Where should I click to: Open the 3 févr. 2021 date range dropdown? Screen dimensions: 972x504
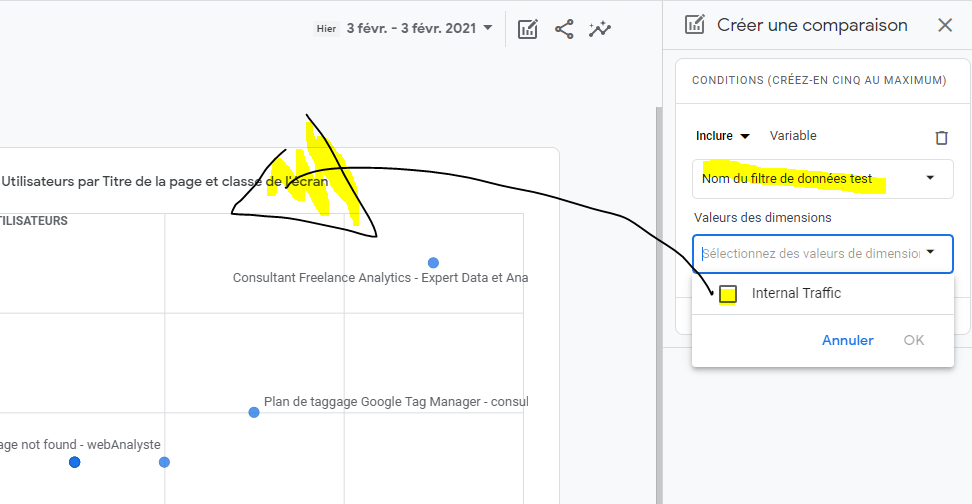(x=419, y=28)
